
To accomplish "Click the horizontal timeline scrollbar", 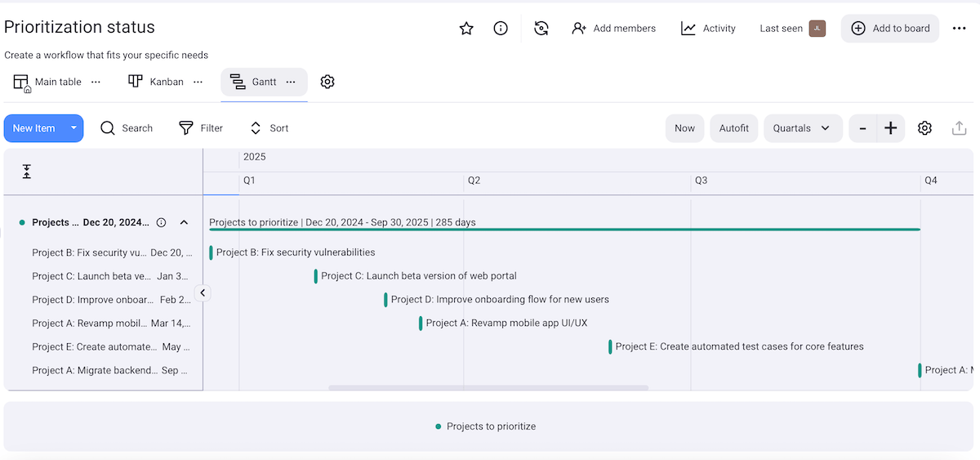I will 488,387.
